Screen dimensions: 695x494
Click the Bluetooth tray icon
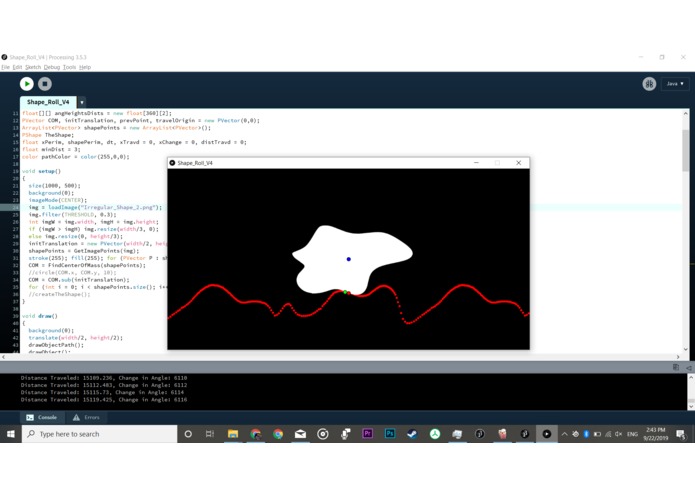tap(586, 434)
